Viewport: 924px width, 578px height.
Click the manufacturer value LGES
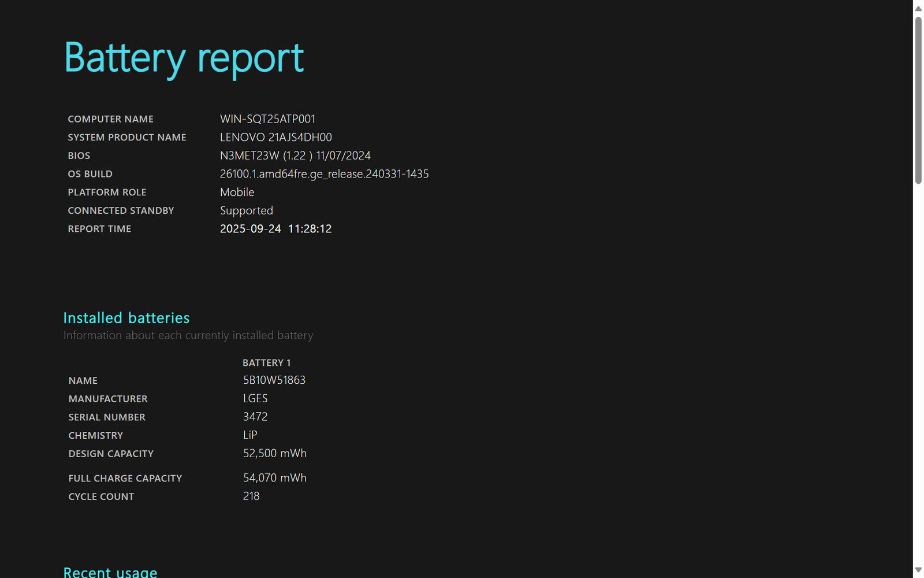pos(255,399)
